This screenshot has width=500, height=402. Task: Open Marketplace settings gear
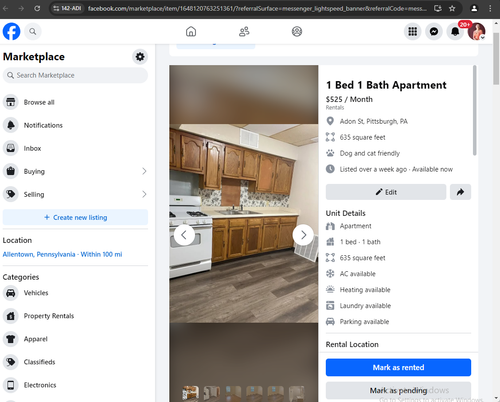point(140,57)
